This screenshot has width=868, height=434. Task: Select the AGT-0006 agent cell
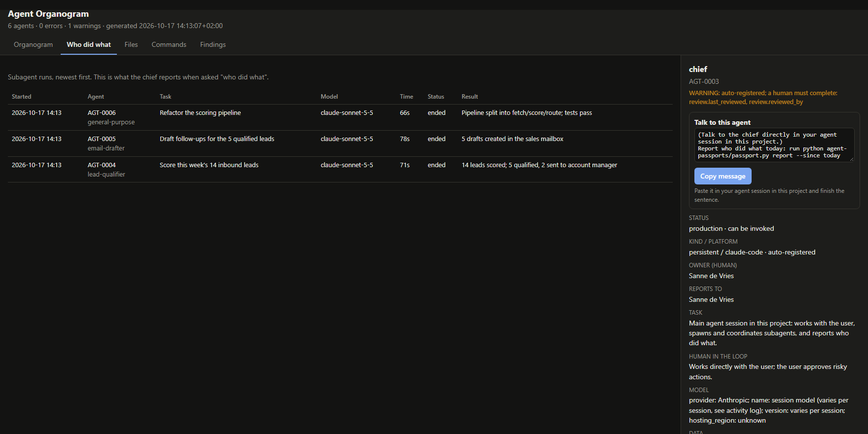102,113
